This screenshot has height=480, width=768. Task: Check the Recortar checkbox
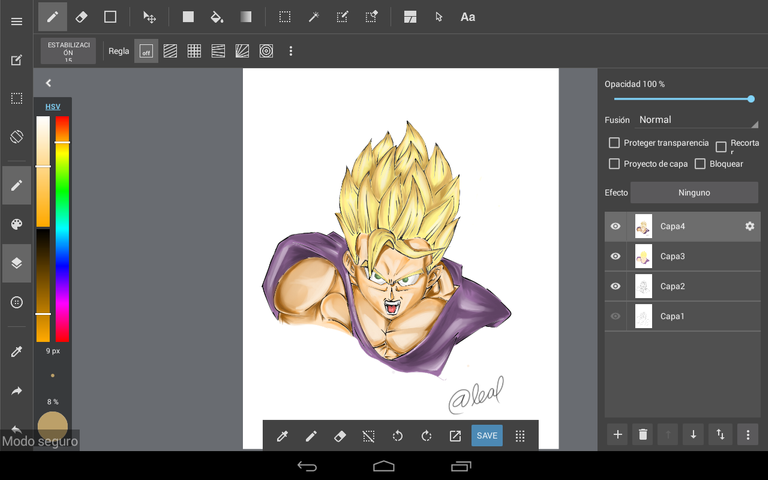tap(720, 146)
